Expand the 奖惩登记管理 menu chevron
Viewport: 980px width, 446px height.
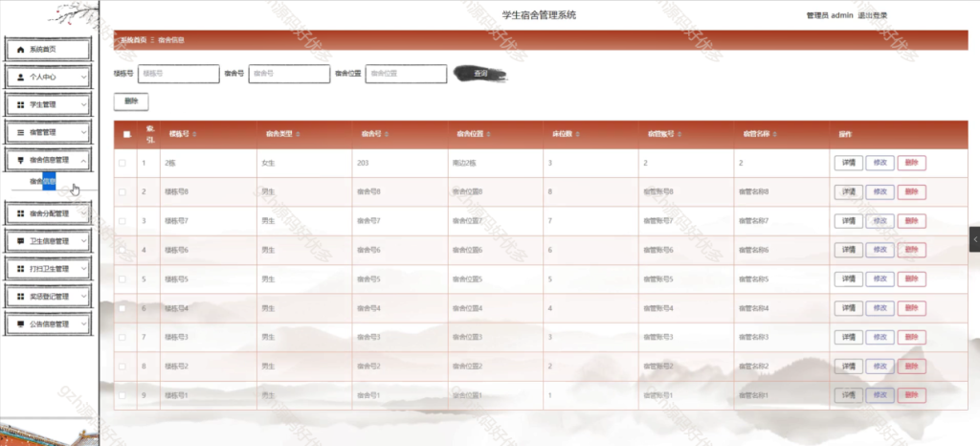pyautogui.click(x=83, y=297)
